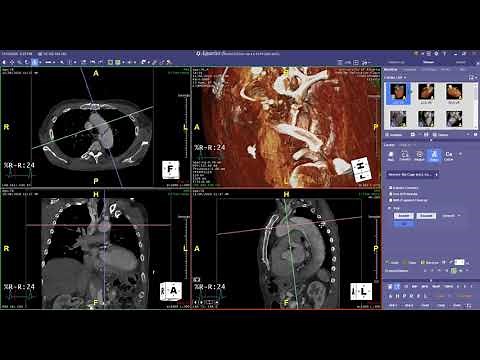Click the plus icon beside the CaScore tool
The height and width of the screenshot is (360, 480).
[x=460, y=154]
